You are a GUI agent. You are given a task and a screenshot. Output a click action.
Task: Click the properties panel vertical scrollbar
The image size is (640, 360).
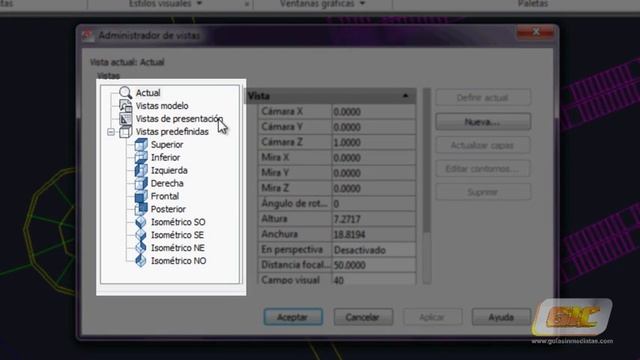click(427, 186)
